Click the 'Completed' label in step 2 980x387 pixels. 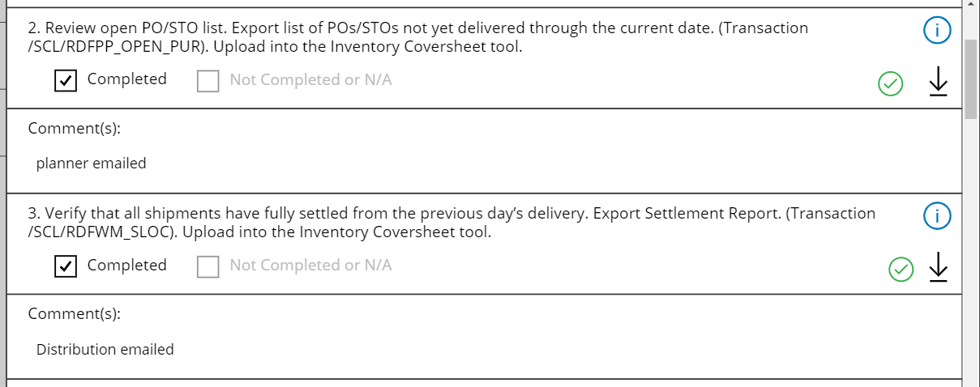126,79
